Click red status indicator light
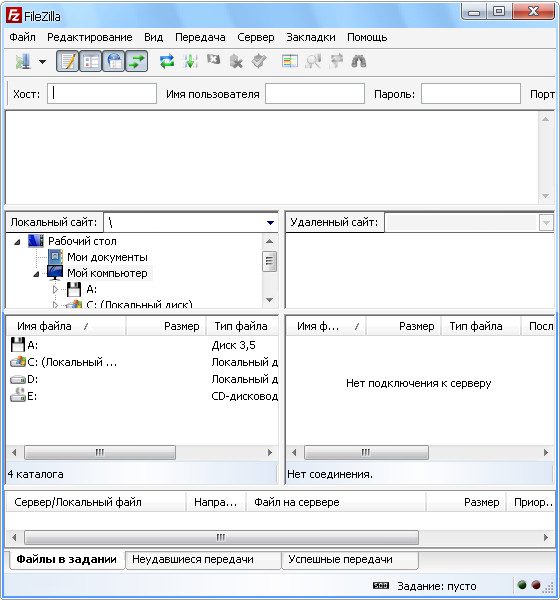The image size is (560, 600). (x=536, y=585)
